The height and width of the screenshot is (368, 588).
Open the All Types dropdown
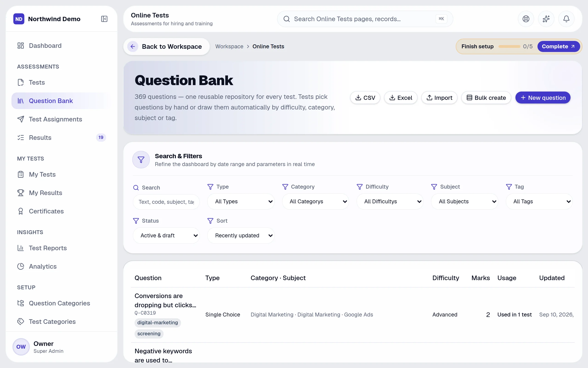click(x=241, y=201)
